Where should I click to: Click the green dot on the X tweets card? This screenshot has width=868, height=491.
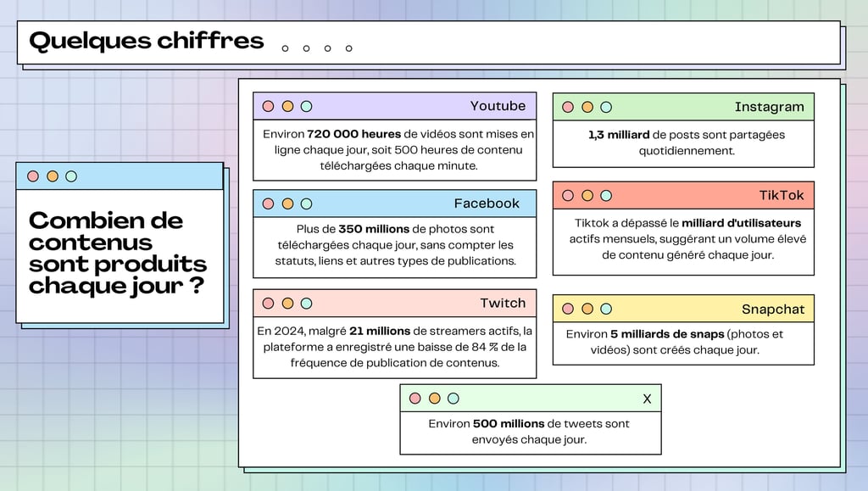coord(453,398)
